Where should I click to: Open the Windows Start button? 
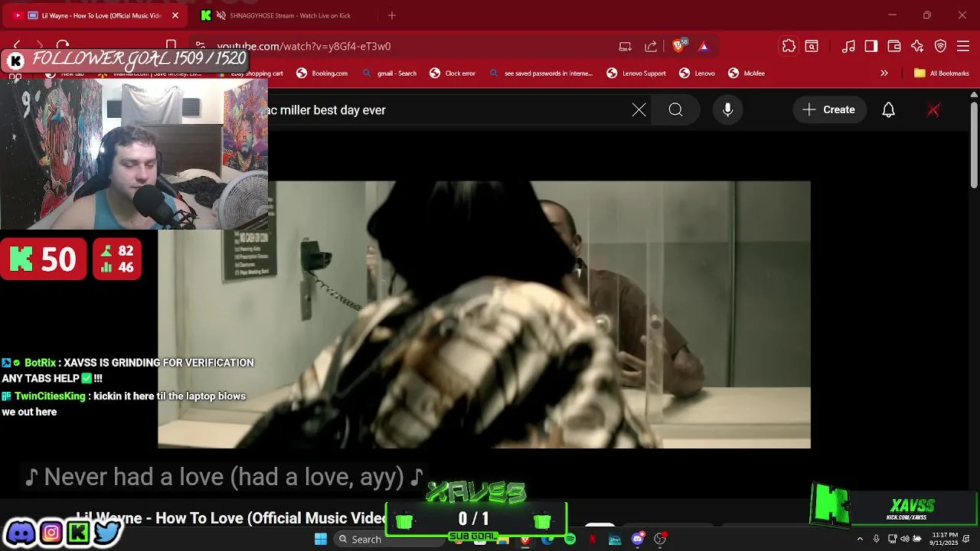click(x=321, y=540)
